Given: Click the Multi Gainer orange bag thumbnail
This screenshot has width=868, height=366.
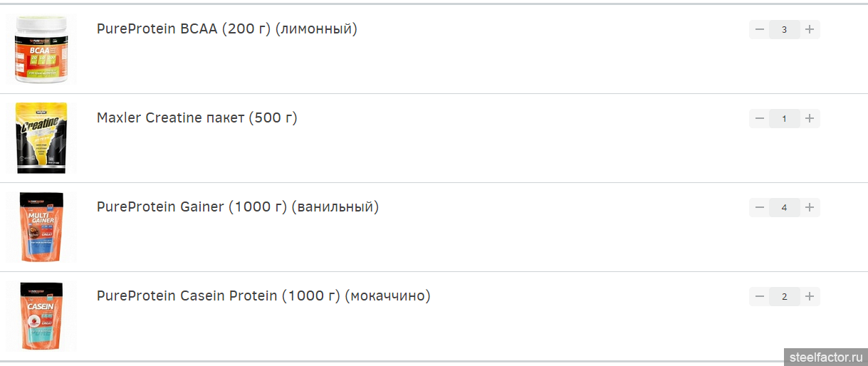Looking at the screenshot, I should (x=41, y=227).
